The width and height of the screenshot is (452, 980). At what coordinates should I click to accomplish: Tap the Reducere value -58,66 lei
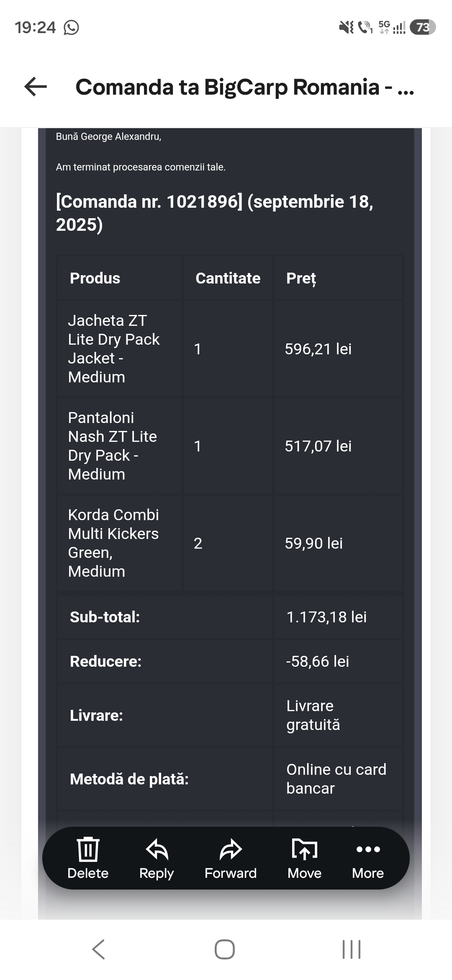point(317,661)
